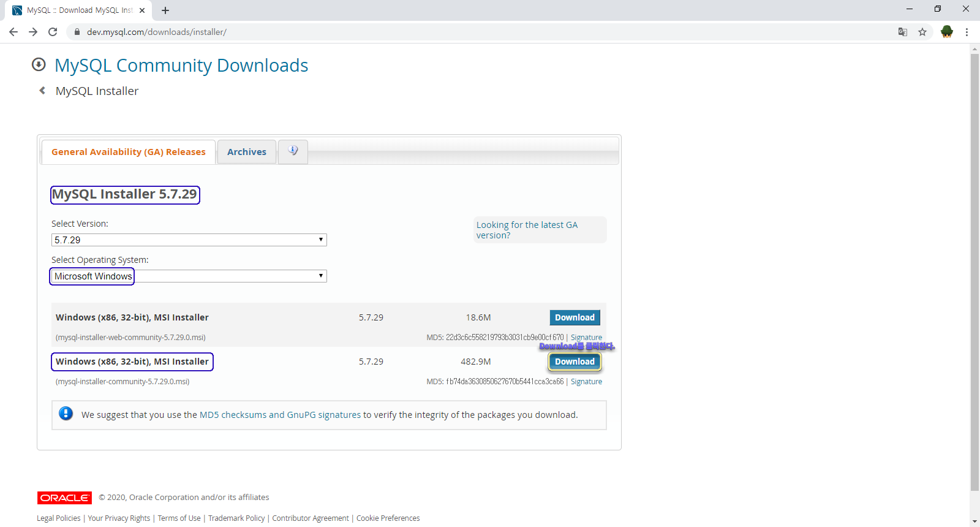Viewport: 980px width, 527px height.
Task: Open the MySQL Community Downloads heading link
Action: 181,65
